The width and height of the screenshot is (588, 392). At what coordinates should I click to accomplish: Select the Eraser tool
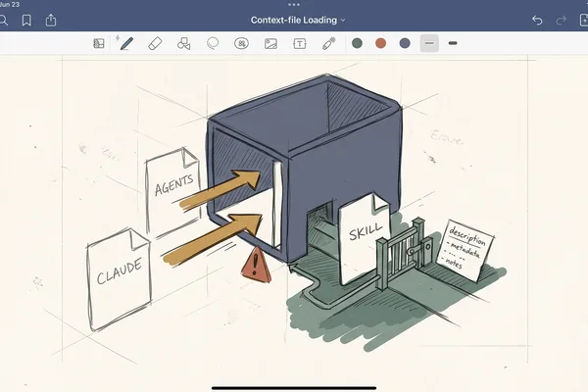click(155, 43)
